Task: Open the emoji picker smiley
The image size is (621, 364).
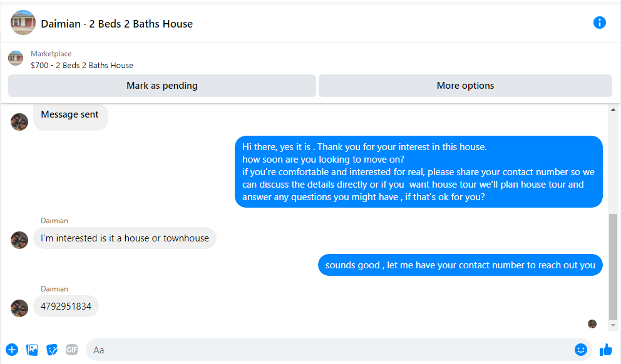Action: pos(580,350)
